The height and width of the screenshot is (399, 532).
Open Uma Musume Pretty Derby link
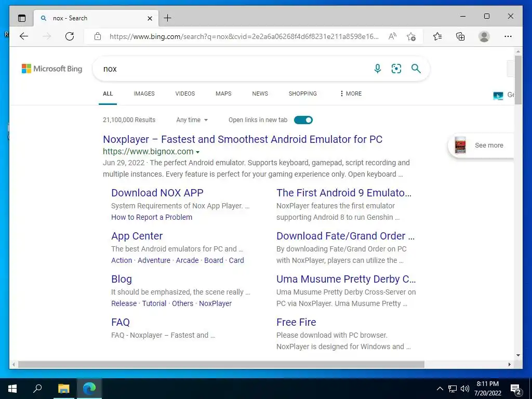[346, 279]
